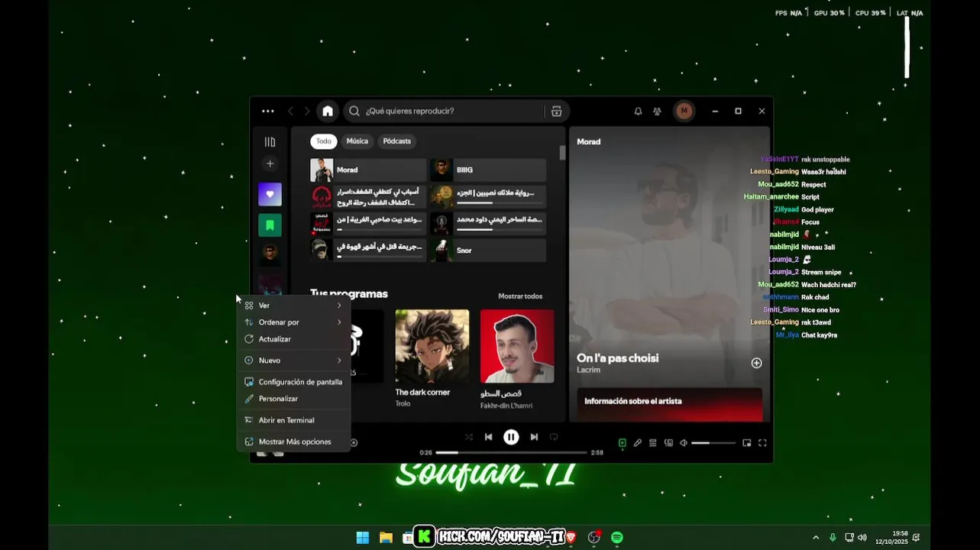
Task: Go to Spotify Home via house icon
Action: pos(328,111)
